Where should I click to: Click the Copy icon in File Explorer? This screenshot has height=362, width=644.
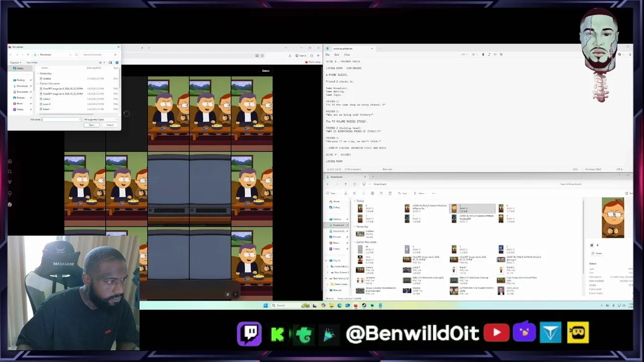point(354,194)
